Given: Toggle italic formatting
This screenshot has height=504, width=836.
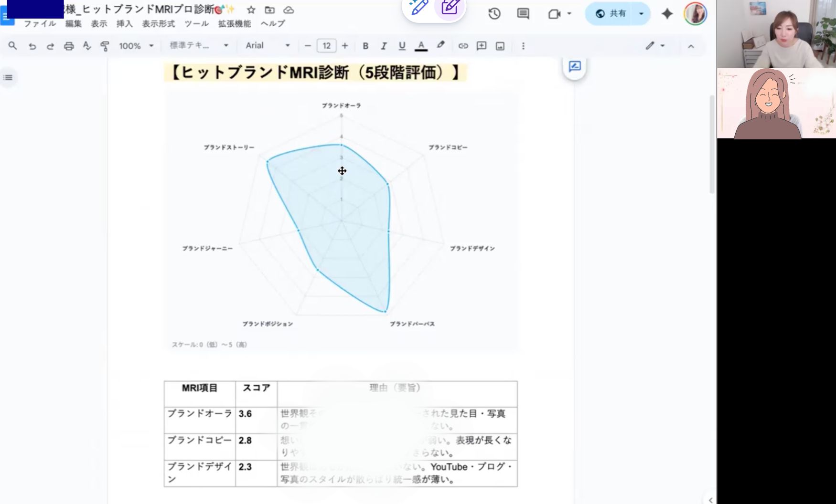Looking at the screenshot, I should 384,46.
